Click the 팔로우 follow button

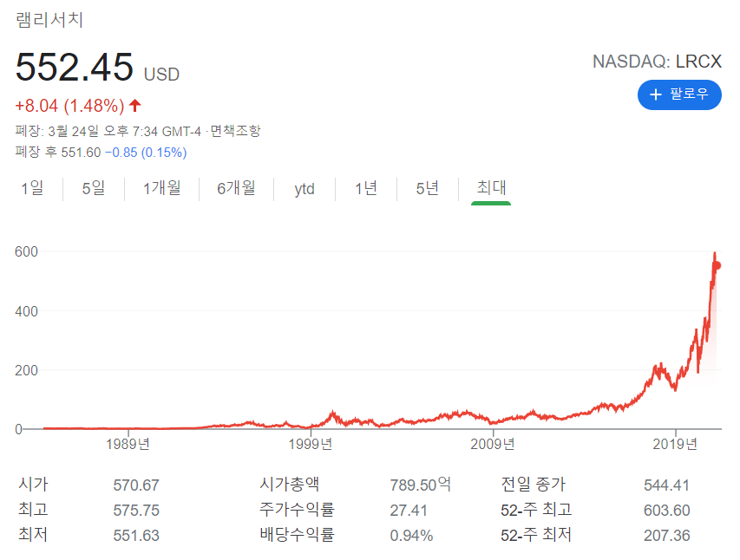point(679,95)
